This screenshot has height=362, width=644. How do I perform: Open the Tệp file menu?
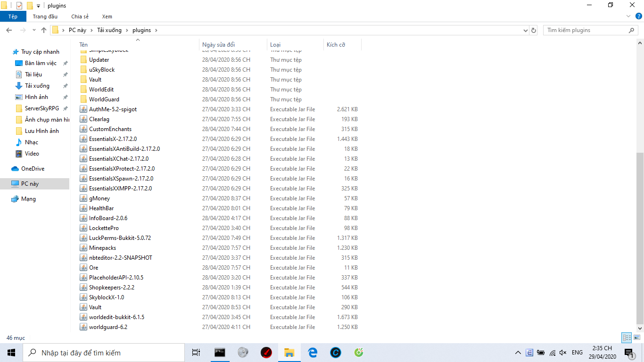tap(13, 16)
